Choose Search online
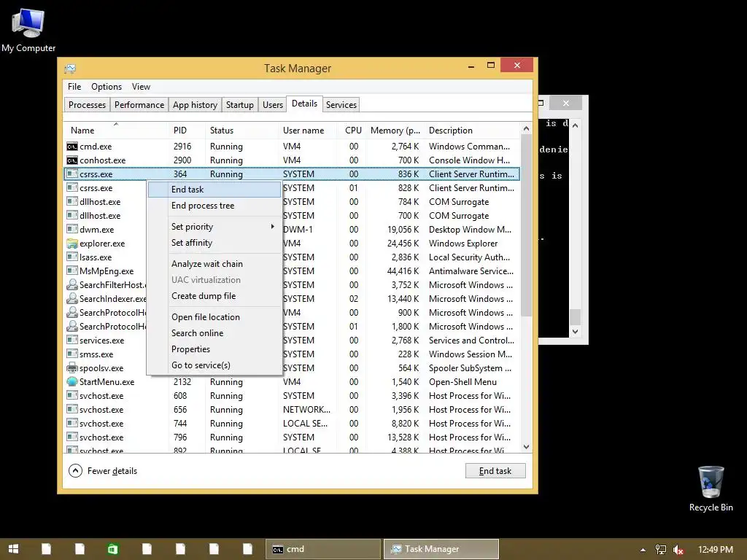Image resolution: width=747 pixels, height=560 pixels. 214,333
